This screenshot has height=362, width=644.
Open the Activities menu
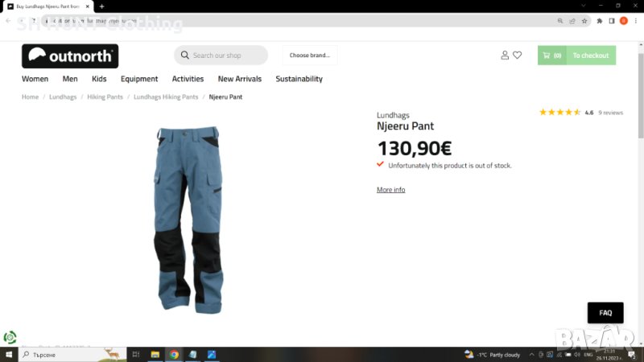click(188, 79)
